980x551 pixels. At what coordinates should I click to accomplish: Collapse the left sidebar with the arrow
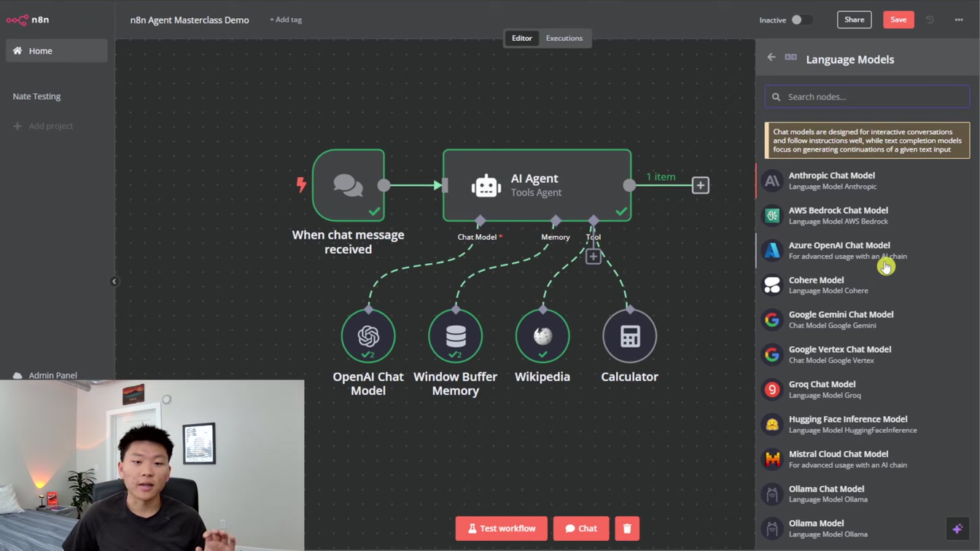[x=114, y=281]
